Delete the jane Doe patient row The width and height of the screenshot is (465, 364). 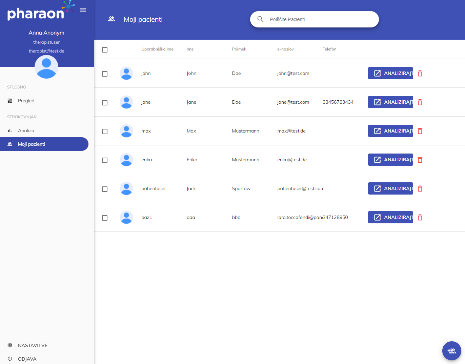pos(420,102)
